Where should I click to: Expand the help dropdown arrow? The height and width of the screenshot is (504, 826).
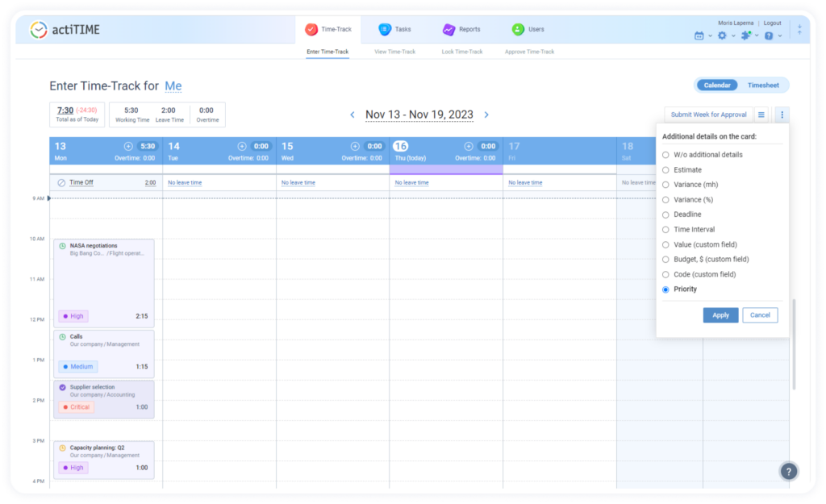[x=780, y=36]
